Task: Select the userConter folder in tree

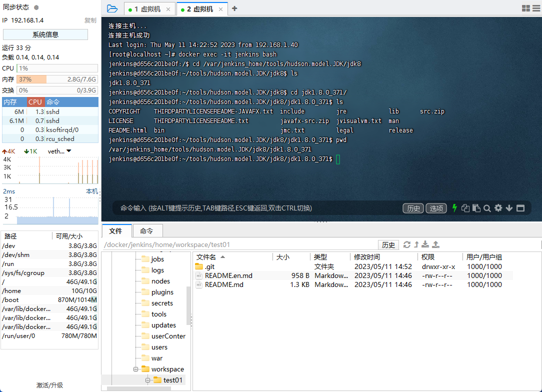Action: pos(168,336)
